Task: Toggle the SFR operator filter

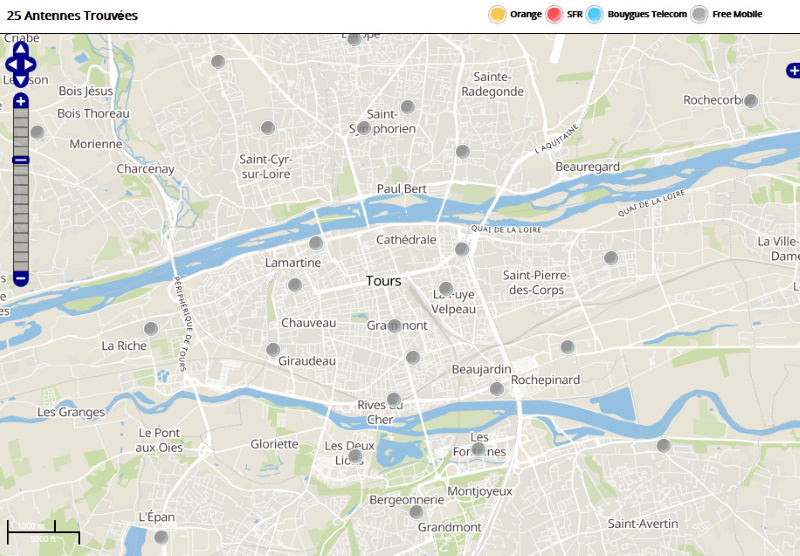Action: (x=556, y=14)
